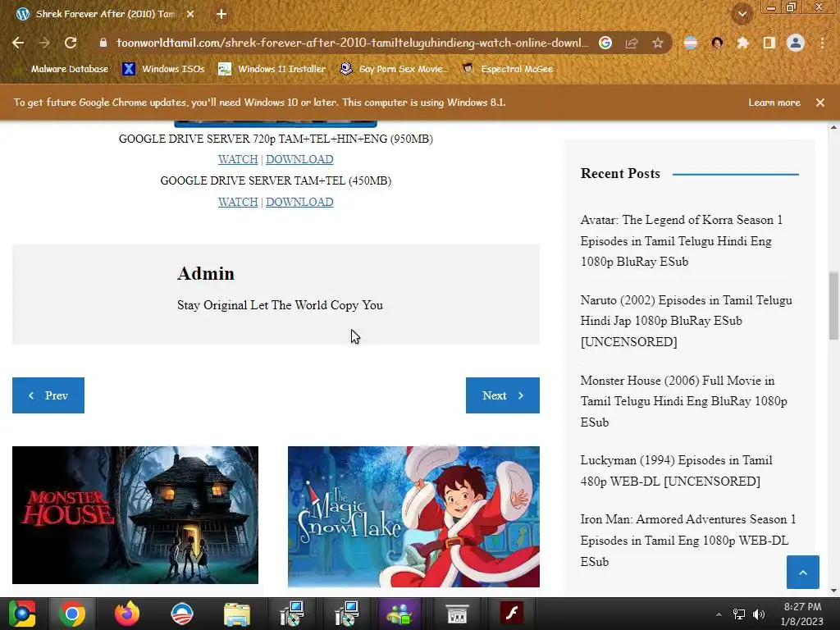Click the striped flag extension icon
The image size is (840, 630).
tap(691, 43)
